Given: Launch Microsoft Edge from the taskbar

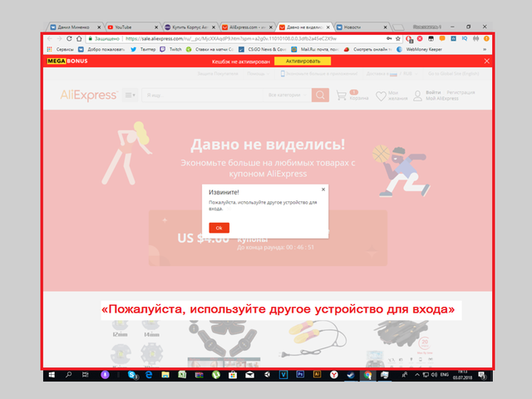Looking at the screenshot, I should pyautogui.click(x=149, y=375).
